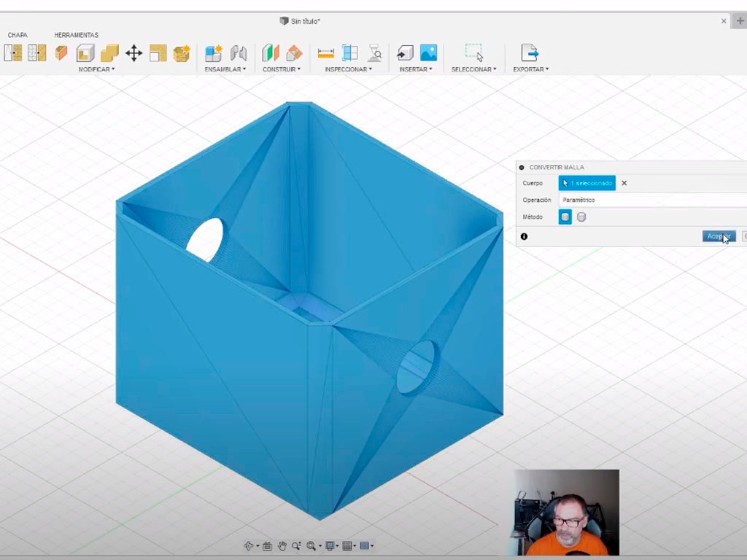Add a new document tab with plus

[740, 21]
